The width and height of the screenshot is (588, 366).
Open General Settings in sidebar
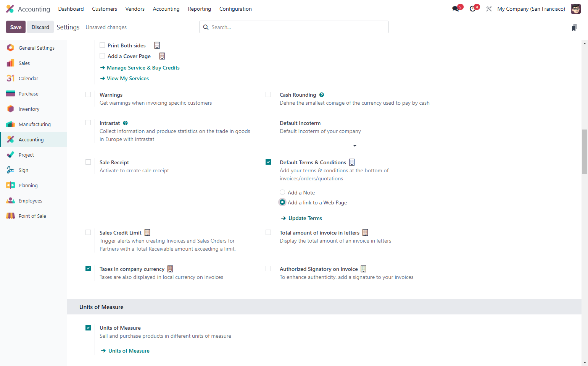click(x=34, y=48)
